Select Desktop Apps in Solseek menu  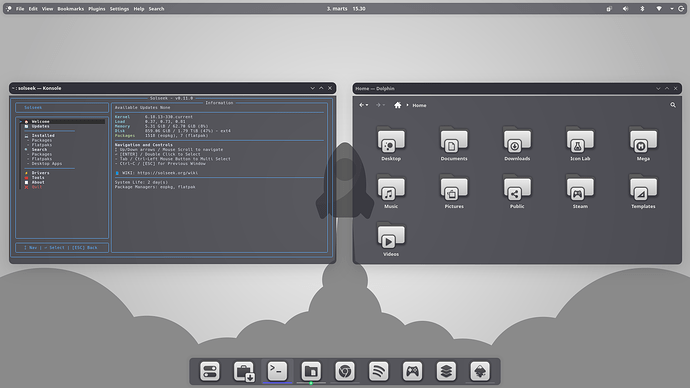pos(47,164)
